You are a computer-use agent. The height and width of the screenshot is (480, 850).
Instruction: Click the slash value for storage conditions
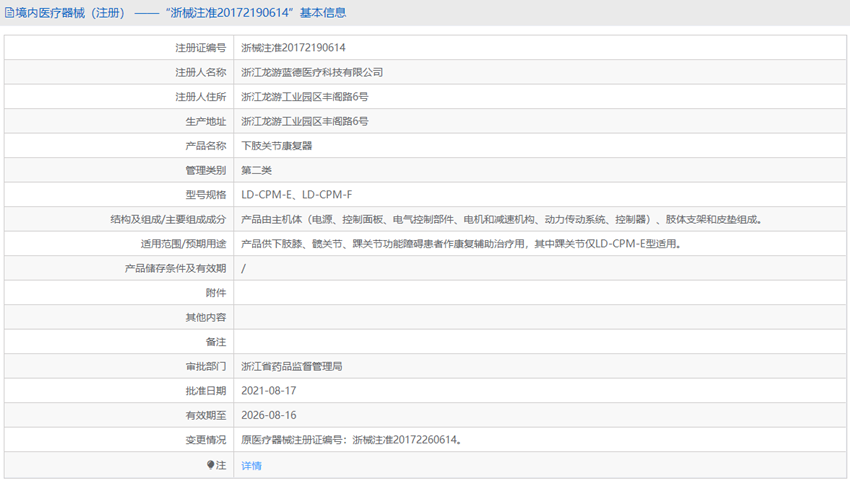coord(243,268)
